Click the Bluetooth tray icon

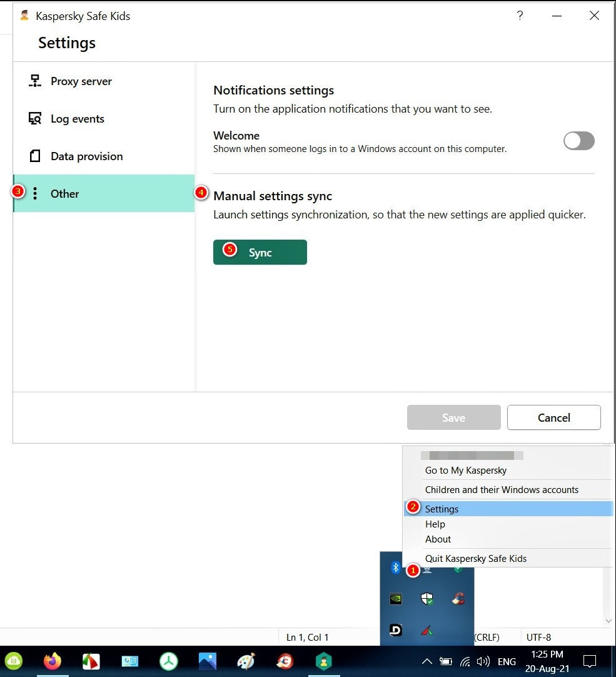pyautogui.click(x=395, y=568)
